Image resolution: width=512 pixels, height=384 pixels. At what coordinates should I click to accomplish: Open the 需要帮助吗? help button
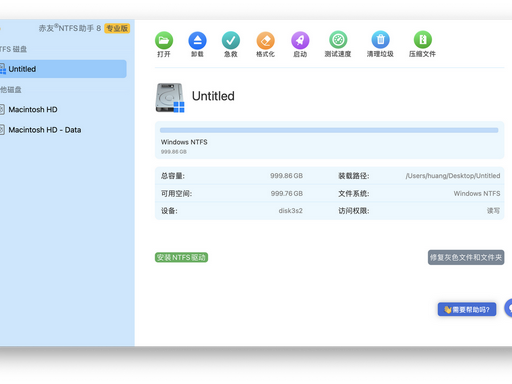(x=467, y=310)
